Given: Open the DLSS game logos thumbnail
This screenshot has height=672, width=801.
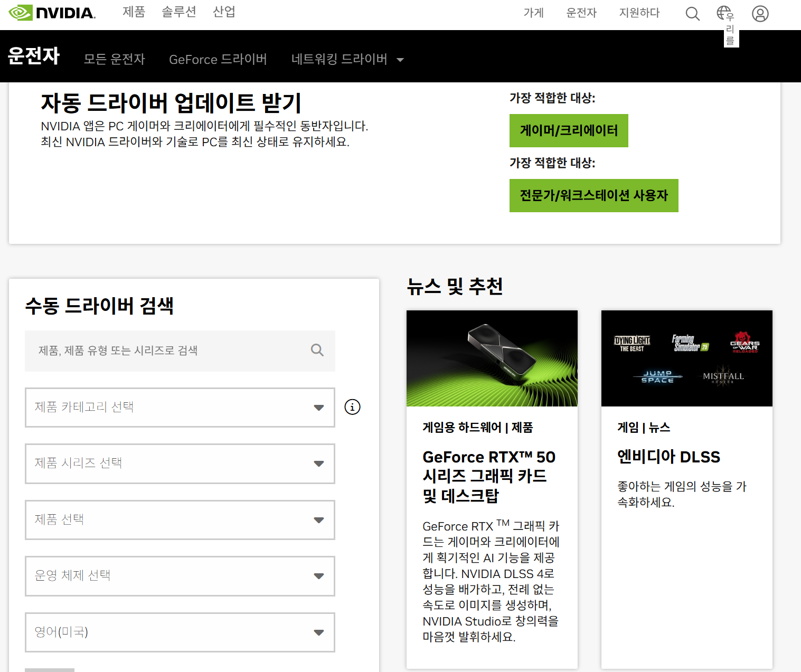Looking at the screenshot, I should pyautogui.click(x=687, y=358).
